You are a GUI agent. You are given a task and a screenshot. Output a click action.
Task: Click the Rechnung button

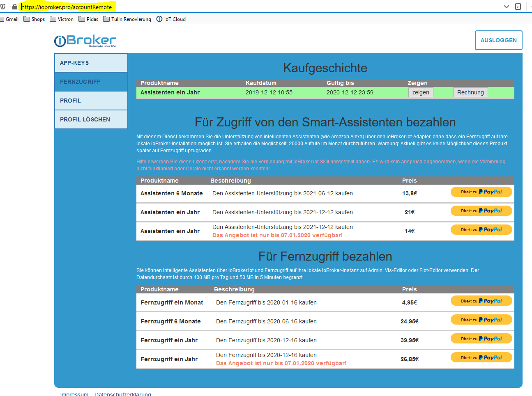[x=470, y=92]
